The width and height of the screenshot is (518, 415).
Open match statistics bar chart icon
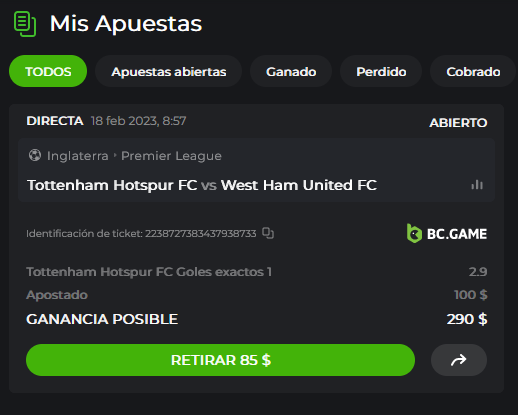pos(477,185)
